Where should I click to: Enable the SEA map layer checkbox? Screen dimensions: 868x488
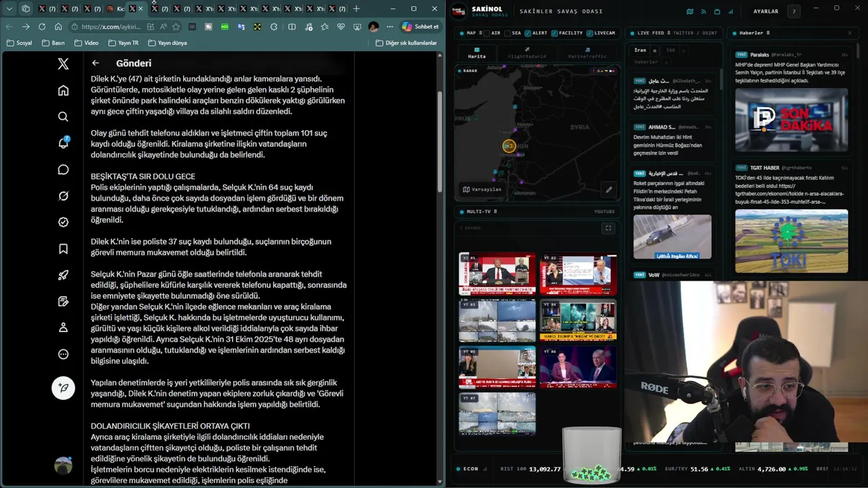click(508, 33)
